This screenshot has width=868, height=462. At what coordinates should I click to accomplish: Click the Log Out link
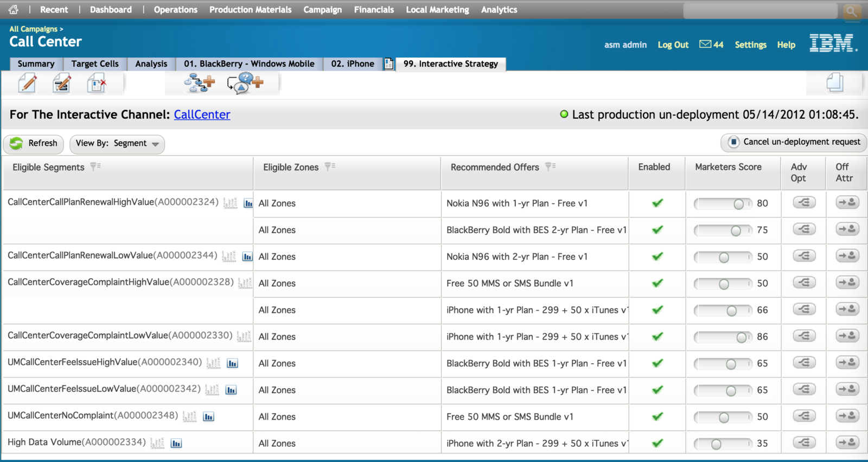tap(673, 45)
